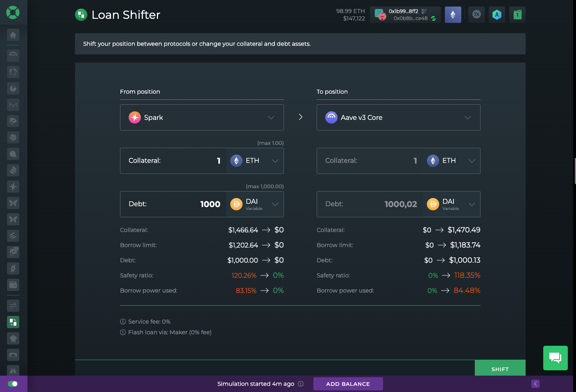Select the active Loan Shifter sidebar icon
The width and height of the screenshot is (576, 392).
click(x=13, y=322)
